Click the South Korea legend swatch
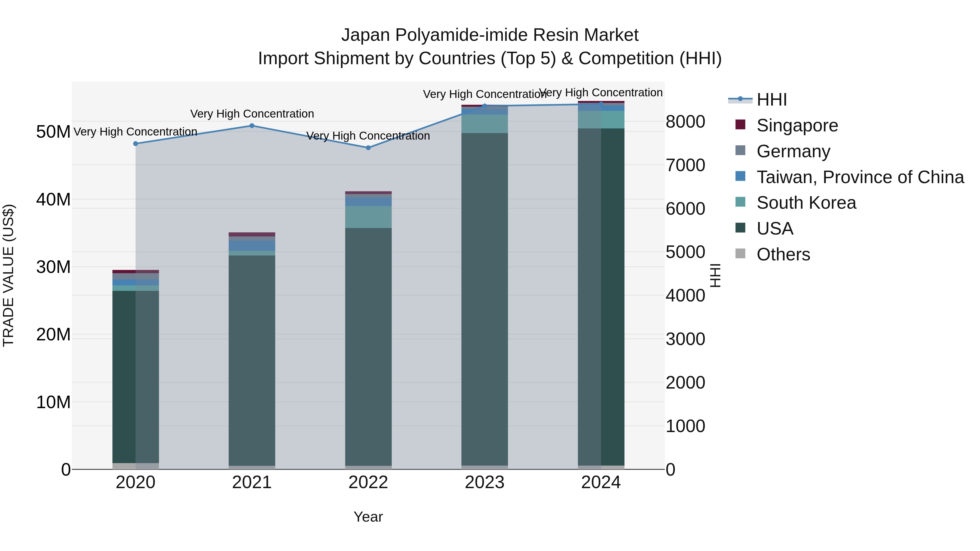 pyautogui.click(x=740, y=202)
